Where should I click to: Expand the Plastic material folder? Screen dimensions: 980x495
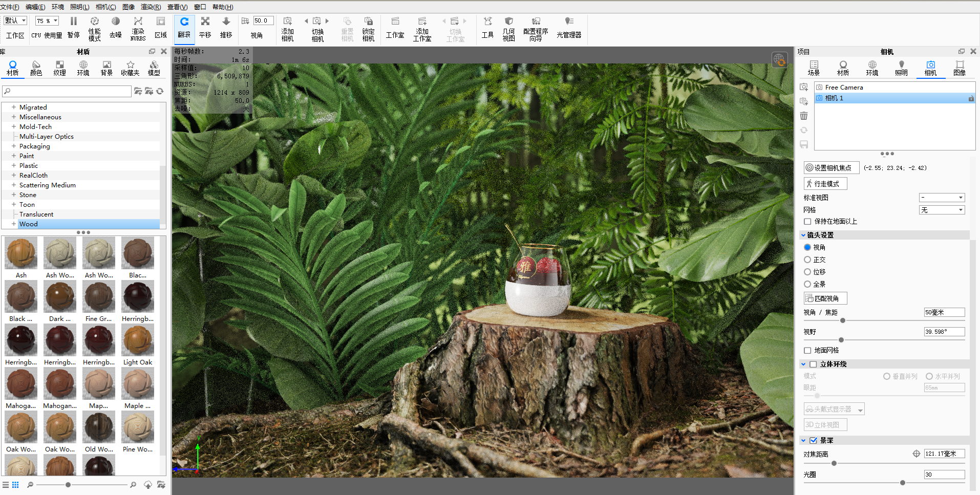(x=14, y=165)
